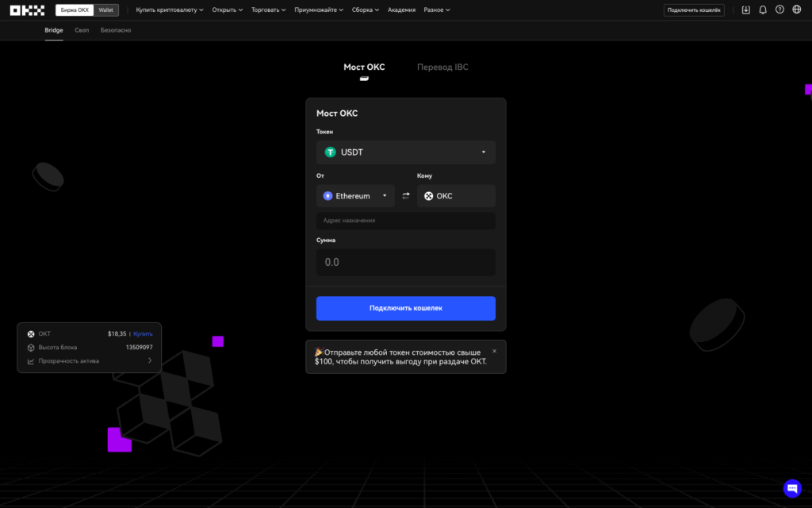The image size is (812, 508).
Task: Open the support chat bubble
Action: point(792,488)
